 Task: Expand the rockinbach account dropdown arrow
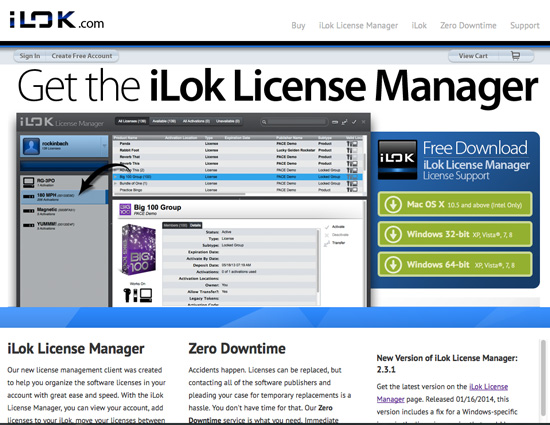[104, 146]
